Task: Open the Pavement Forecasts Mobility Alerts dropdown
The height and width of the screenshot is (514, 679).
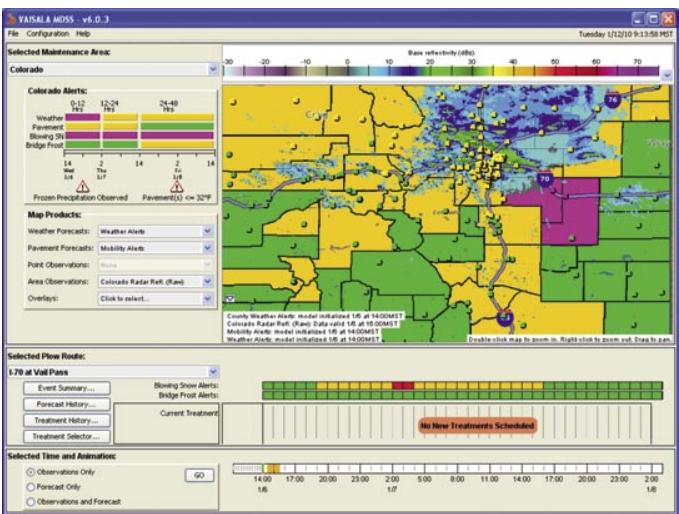Action: (207, 248)
